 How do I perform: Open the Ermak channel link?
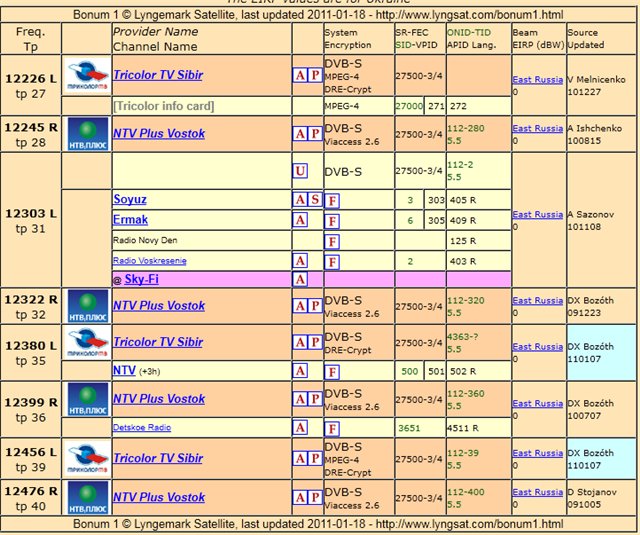click(130, 220)
